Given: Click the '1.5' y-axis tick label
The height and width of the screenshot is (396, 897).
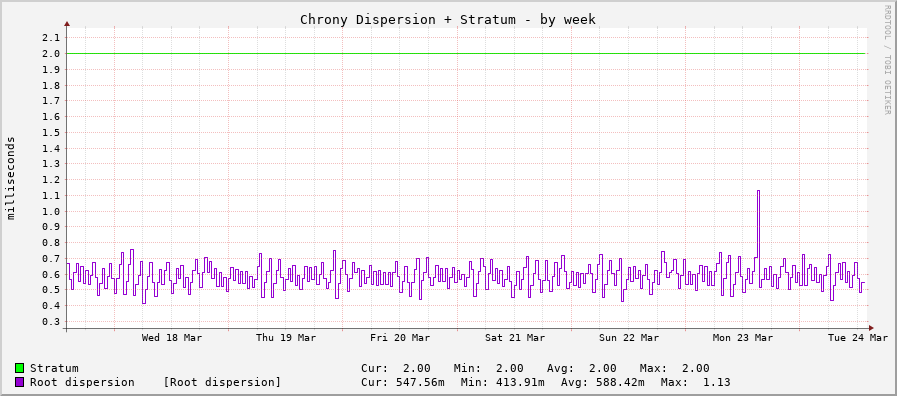Looking at the screenshot, I should pos(51,132).
